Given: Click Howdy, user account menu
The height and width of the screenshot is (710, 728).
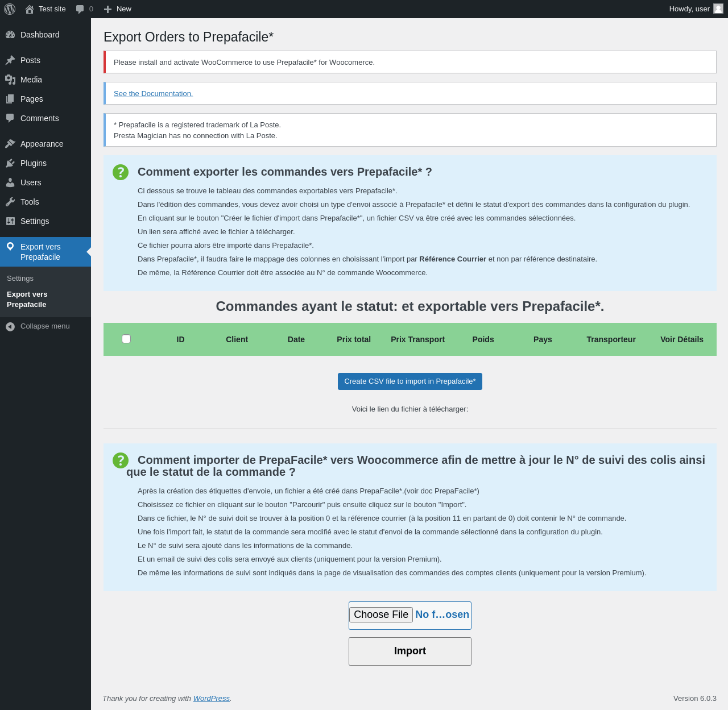Looking at the screenshot, I should (696, 9).
